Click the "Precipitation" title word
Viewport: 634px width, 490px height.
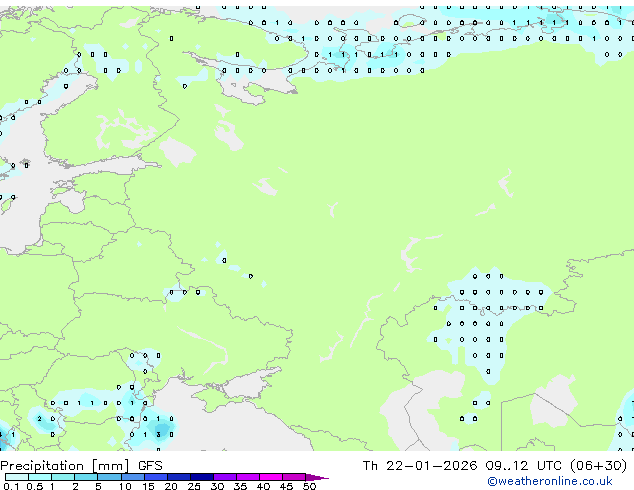[42, 466]
